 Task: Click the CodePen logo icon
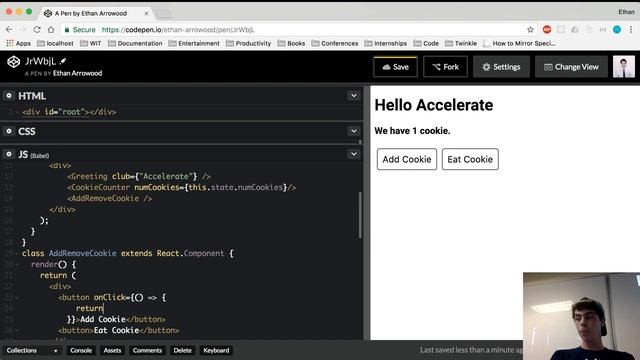pyautogui.click(x=13, y=62)
